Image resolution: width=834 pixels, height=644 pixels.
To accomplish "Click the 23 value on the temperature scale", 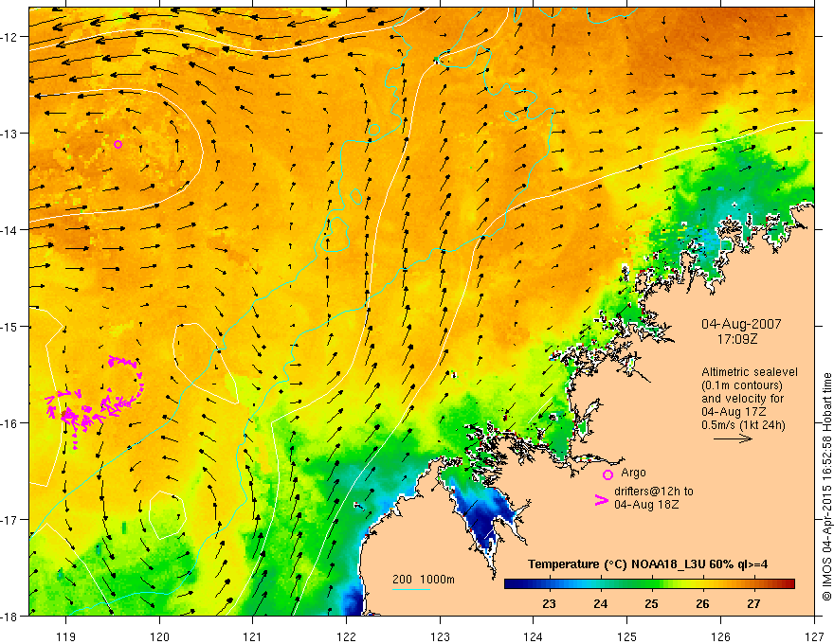I will 549,603.
